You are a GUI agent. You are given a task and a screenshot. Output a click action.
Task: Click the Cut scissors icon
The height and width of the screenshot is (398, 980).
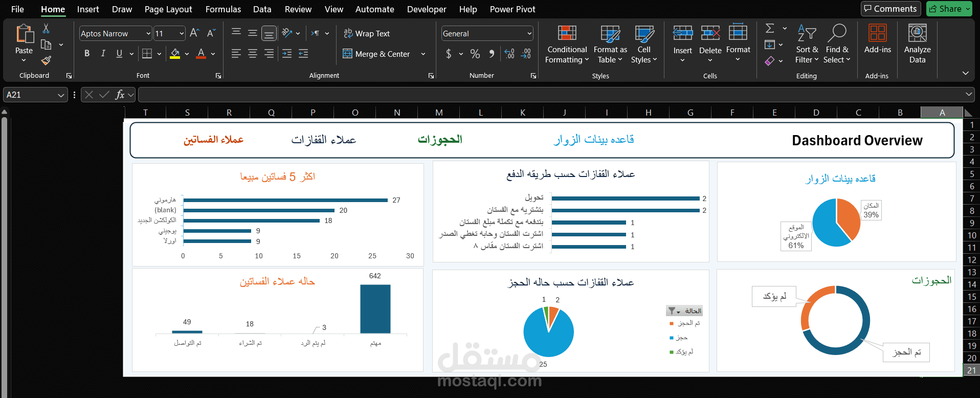pos(46,29)
